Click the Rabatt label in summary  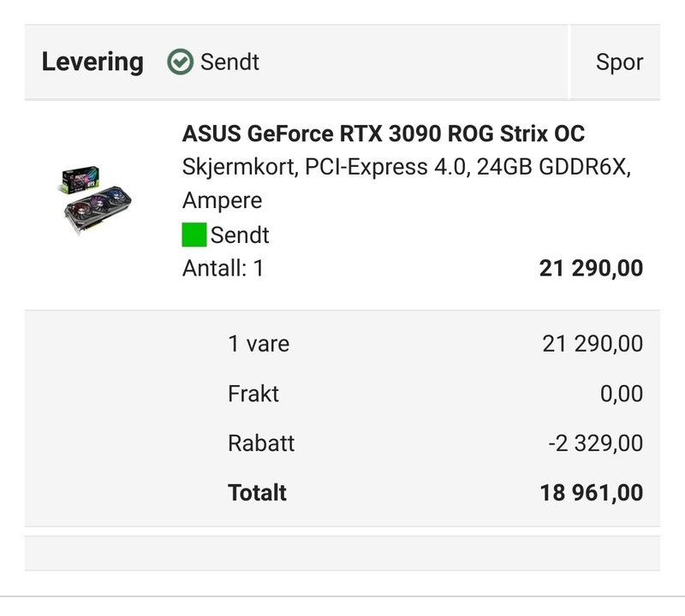click(x=261, y=443)
